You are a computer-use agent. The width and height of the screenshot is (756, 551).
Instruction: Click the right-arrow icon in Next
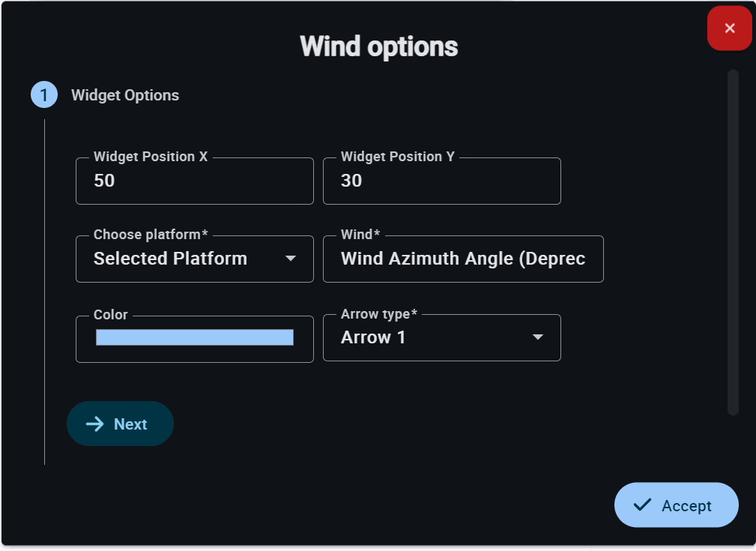(x=94, y=424)
